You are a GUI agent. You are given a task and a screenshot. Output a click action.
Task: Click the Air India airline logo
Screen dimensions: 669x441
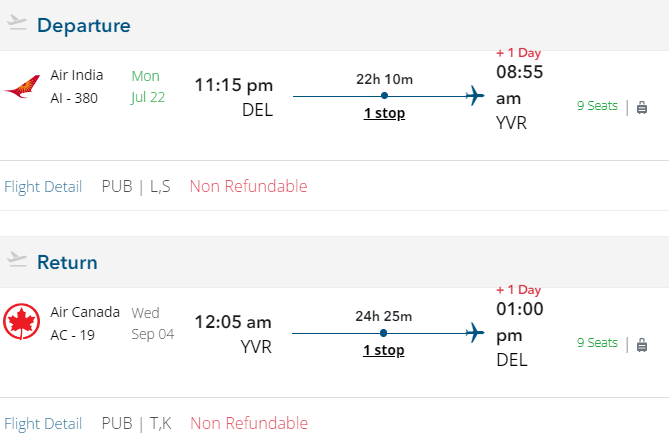coord(22,89)
